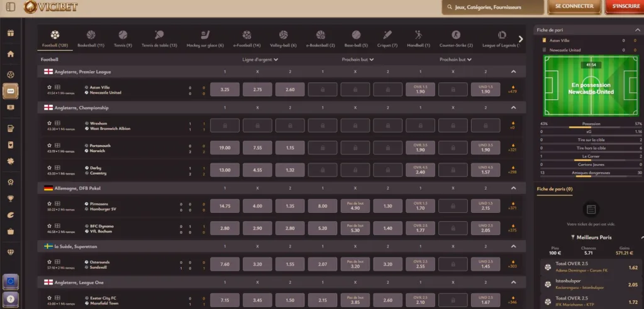Open +479 more markets for Aston Villa match
This screenshot has height=309, width=644.
pyautogui.click(x=512, y=89)
